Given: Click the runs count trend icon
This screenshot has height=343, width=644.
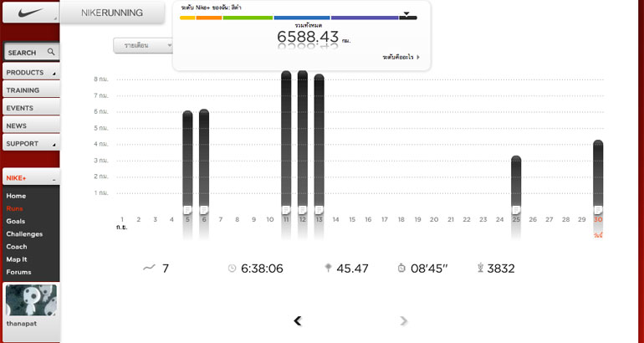Looking at the screenshot, I should (149, 268).
